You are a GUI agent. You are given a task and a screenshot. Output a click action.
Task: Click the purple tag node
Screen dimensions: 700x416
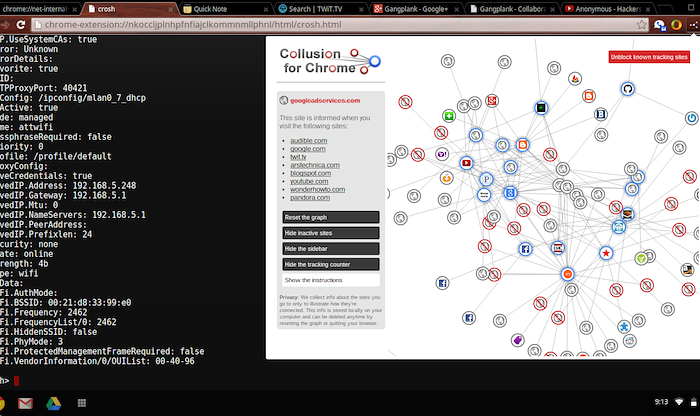click(x=517, y=340)
